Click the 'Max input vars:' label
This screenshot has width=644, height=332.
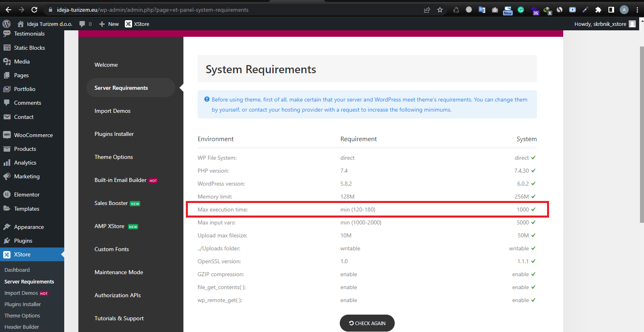(x=217, y=222)
